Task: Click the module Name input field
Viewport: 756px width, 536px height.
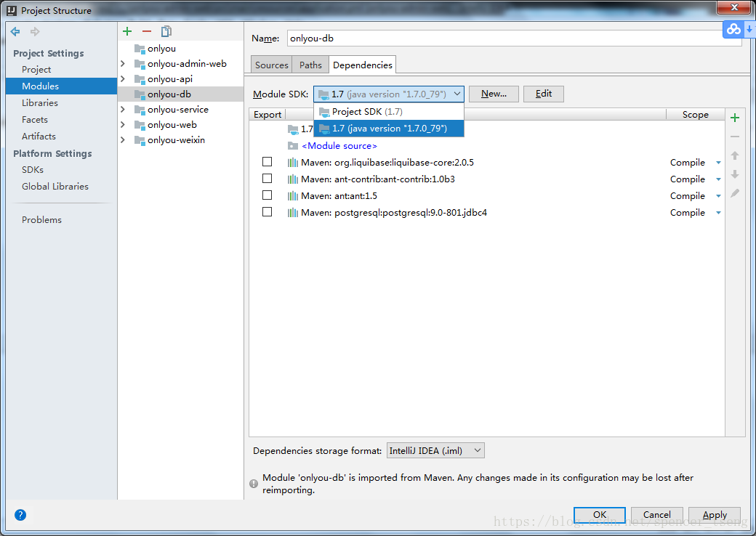Action: click(x=514, y=38)
